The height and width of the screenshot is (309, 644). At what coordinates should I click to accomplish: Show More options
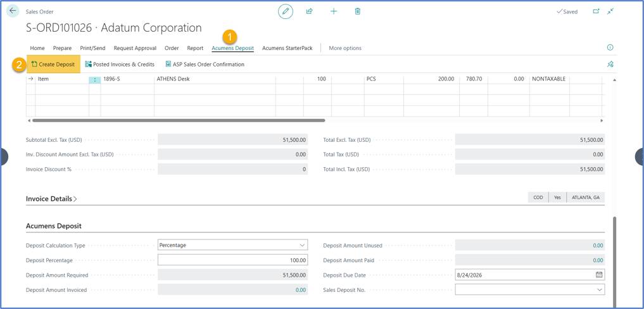click(345, 48)
